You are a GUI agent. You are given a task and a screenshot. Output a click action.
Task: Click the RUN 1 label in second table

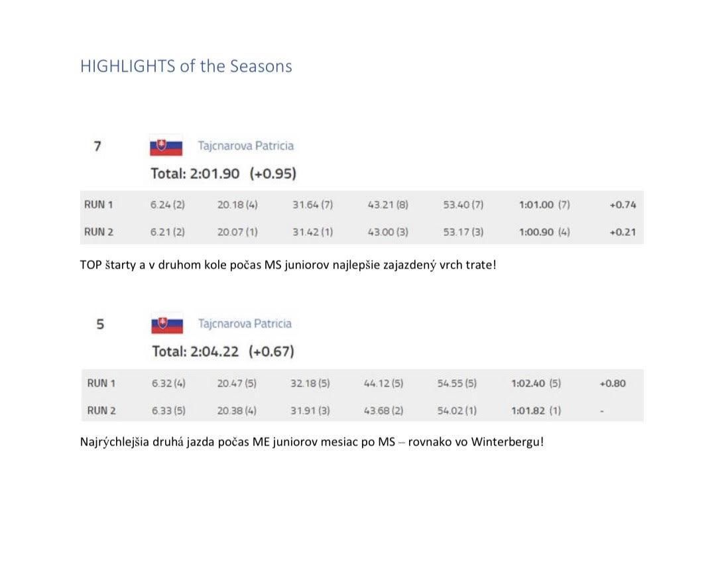tap(101, 383)
